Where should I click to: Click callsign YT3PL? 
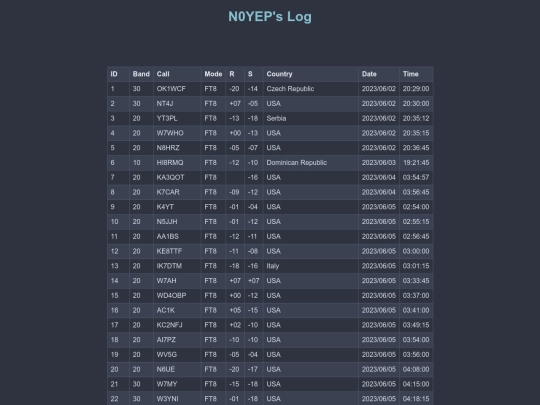167,118
